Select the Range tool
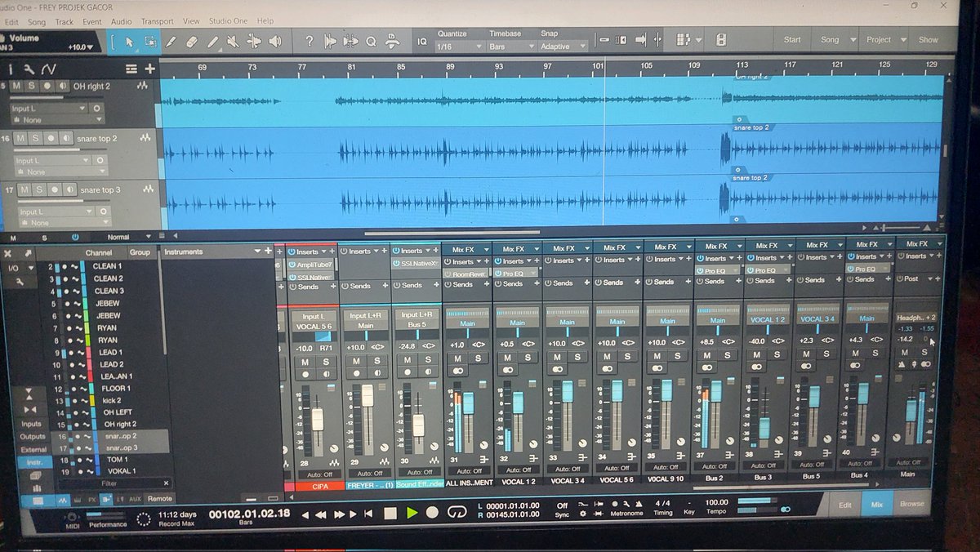980x552 pixels. pyautogui.click(x=150, y=41)
